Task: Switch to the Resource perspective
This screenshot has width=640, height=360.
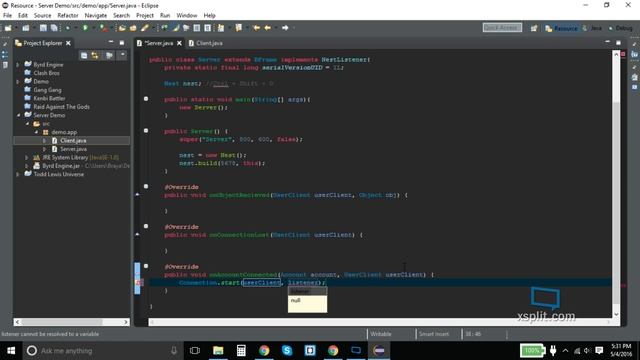Action: click(x=562, y=28)
